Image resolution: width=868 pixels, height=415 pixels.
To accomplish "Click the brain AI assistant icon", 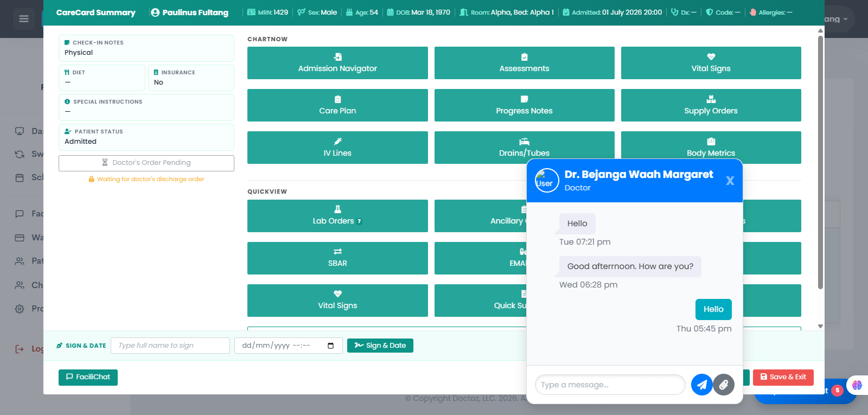I will [x=857, y=385].
